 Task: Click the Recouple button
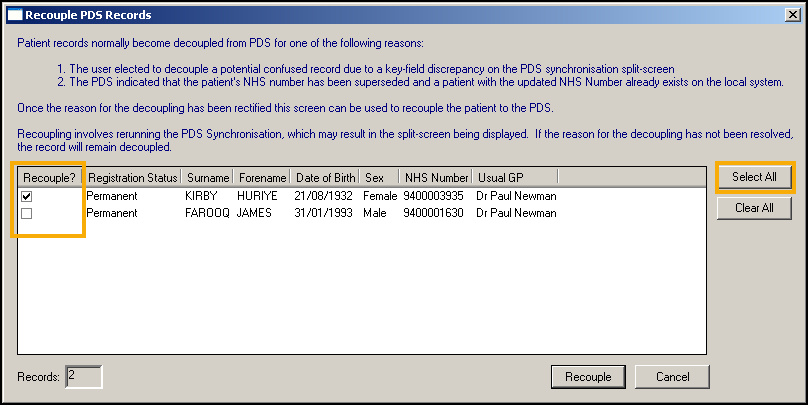pos(588,377)
